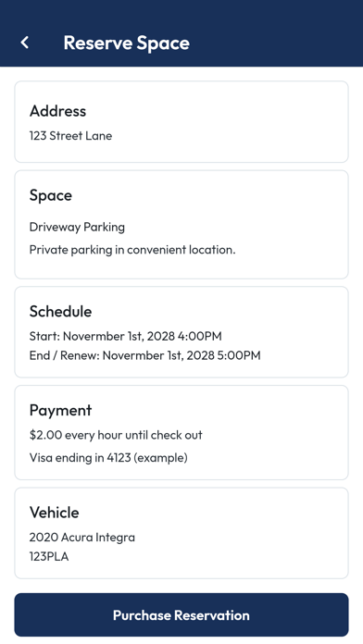Tap the 2020 Acura Integra vehicle entry

click(81, 538)
